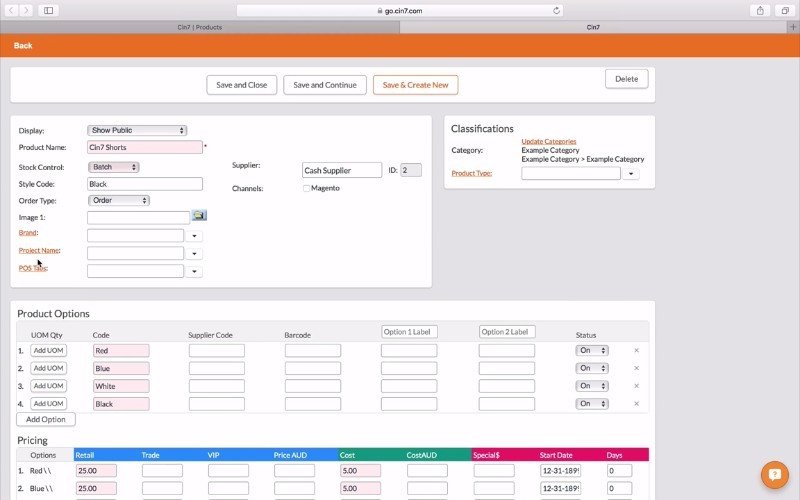Click Retail price field for Red
Image resolution: width=800 pixels, height=500 pixels.
96,471
